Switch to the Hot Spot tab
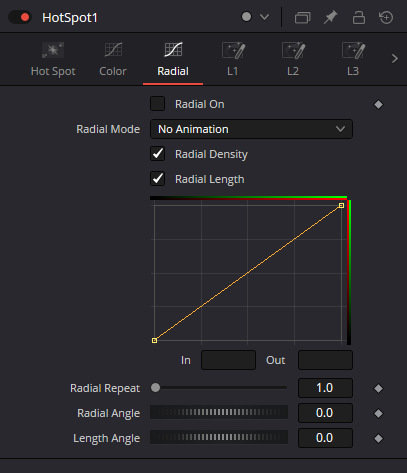The image size is (407, 473). 53,60
